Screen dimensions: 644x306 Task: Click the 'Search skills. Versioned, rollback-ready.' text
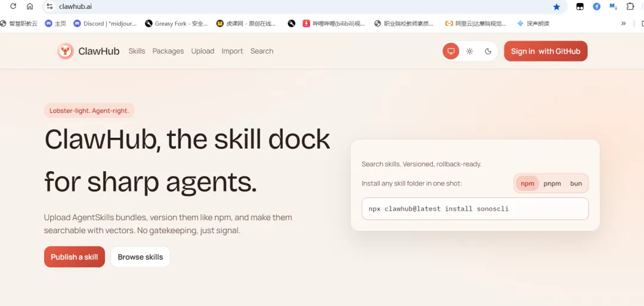coord(422,164)
